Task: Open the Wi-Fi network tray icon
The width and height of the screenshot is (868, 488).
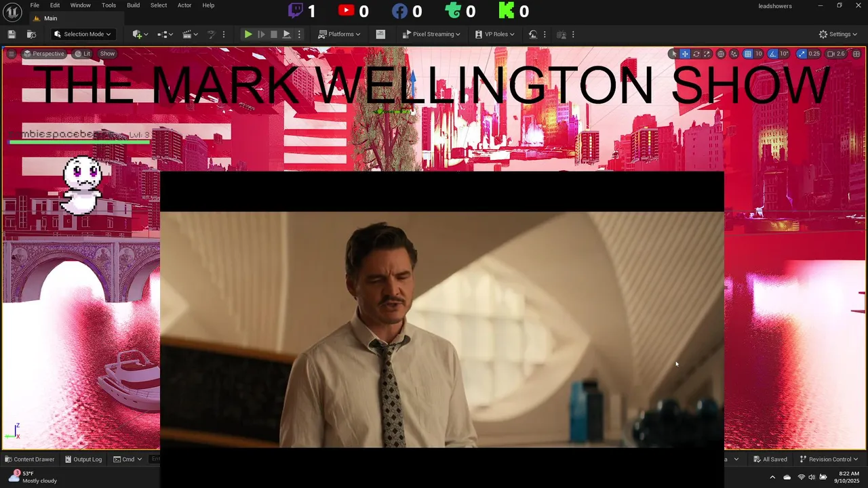Action: (x=801, y=477)
